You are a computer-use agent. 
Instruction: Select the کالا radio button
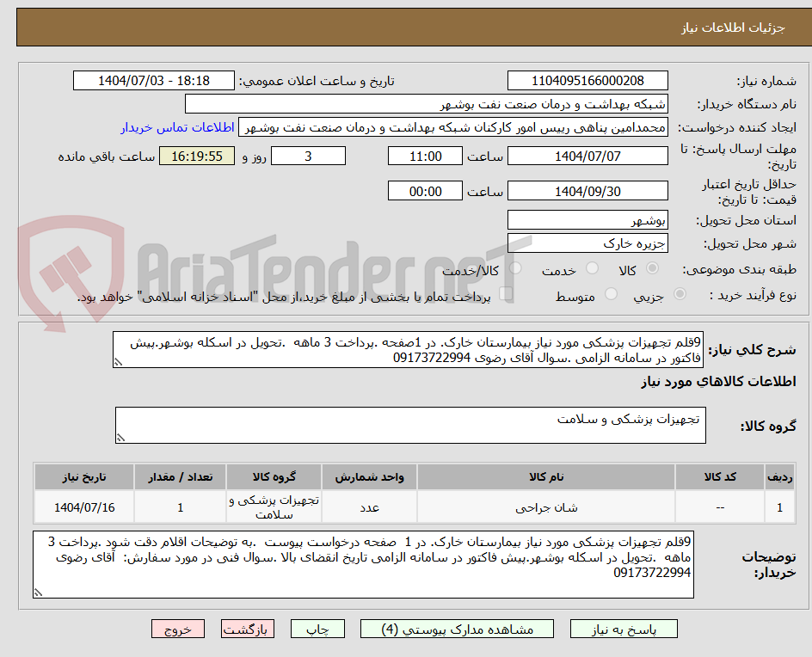coord(653,268)
